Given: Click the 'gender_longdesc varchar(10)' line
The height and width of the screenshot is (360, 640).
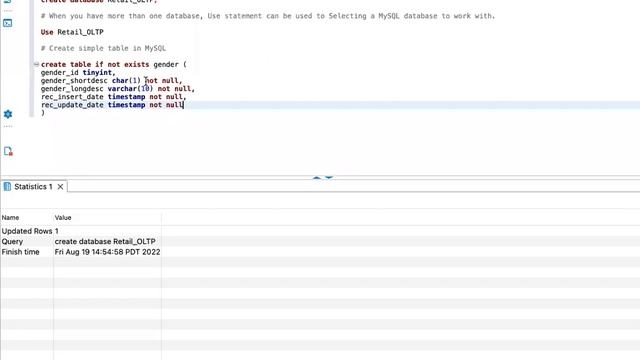Looking at the screenshot, I should tap(118, 89).
